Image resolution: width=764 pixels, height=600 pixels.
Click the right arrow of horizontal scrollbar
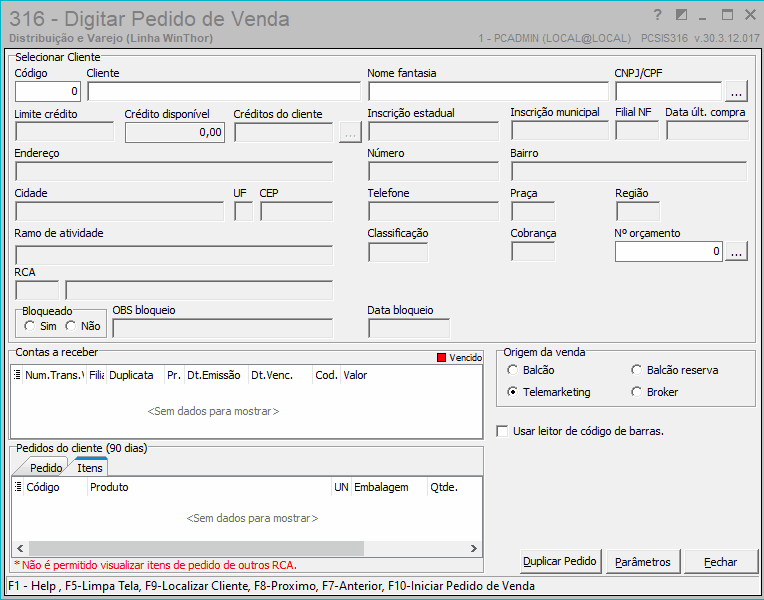click(x=474, y=548)
